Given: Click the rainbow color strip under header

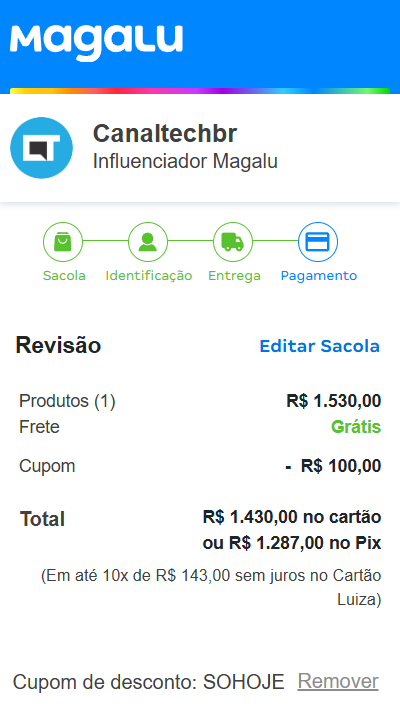Looking at the screenshot, I should [x=200, y=91].
